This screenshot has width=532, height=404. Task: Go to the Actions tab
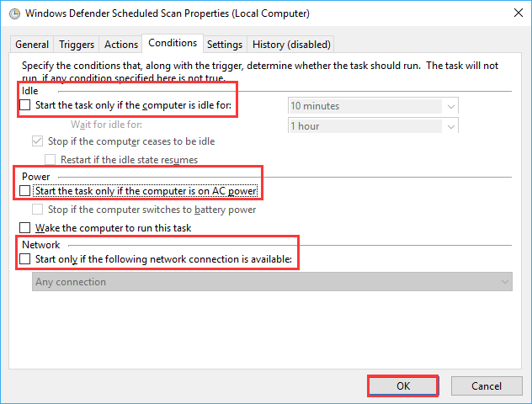[120, 45]
